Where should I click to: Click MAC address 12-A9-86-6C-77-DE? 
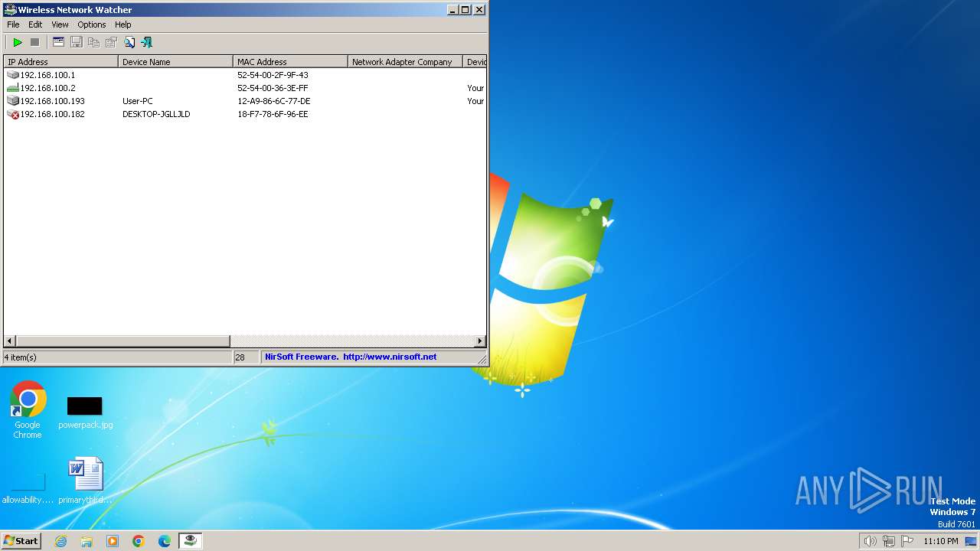pyautogui.click(x=273, y=101)
